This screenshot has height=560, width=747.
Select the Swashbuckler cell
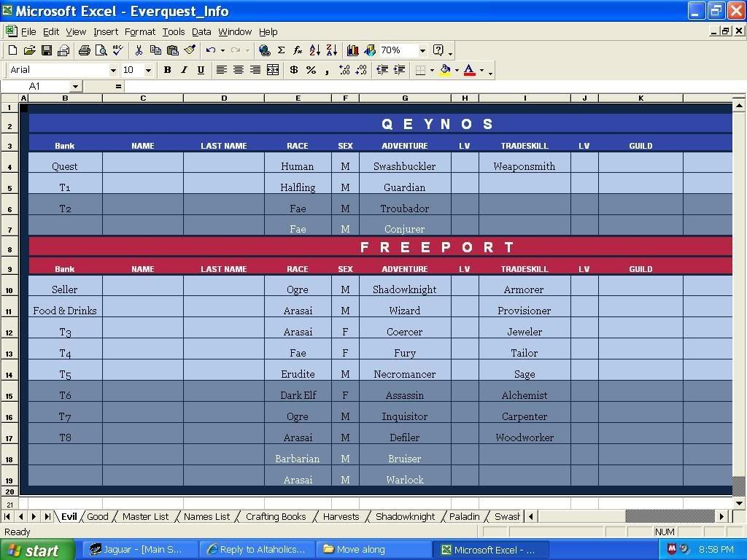tap(405, 163)
